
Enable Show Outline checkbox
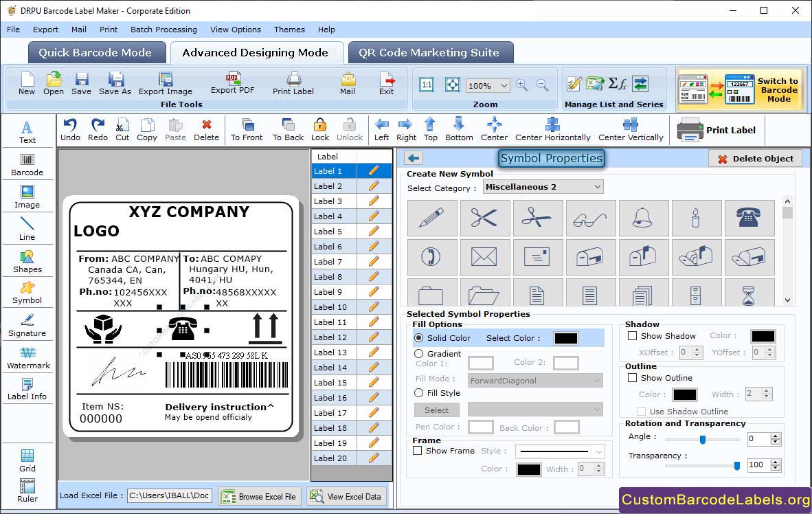tap(632, 378)
